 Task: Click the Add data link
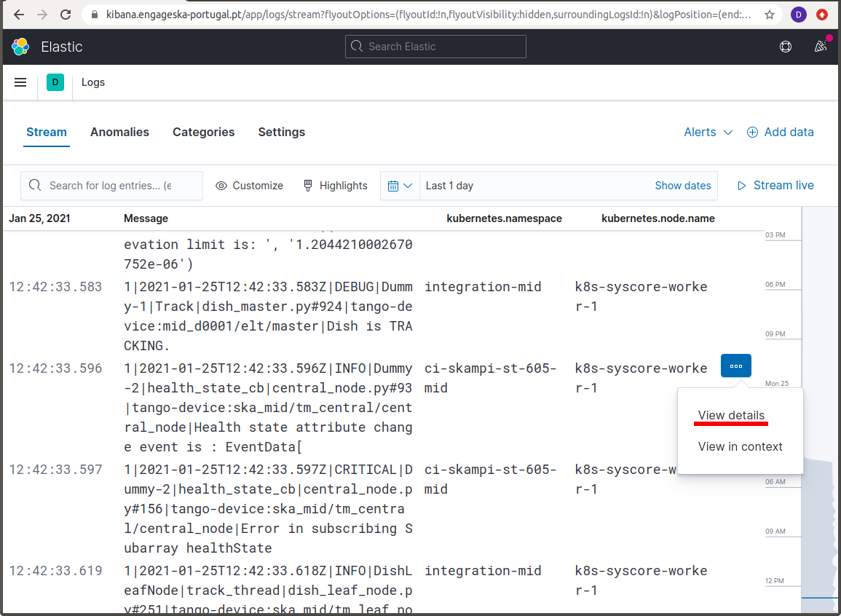click(x=781, y=132)
